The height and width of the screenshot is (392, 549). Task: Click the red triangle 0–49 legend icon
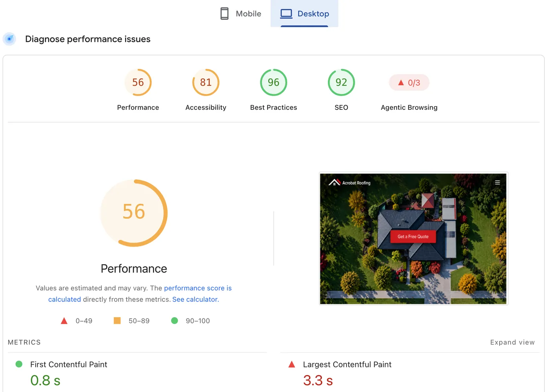64,321
